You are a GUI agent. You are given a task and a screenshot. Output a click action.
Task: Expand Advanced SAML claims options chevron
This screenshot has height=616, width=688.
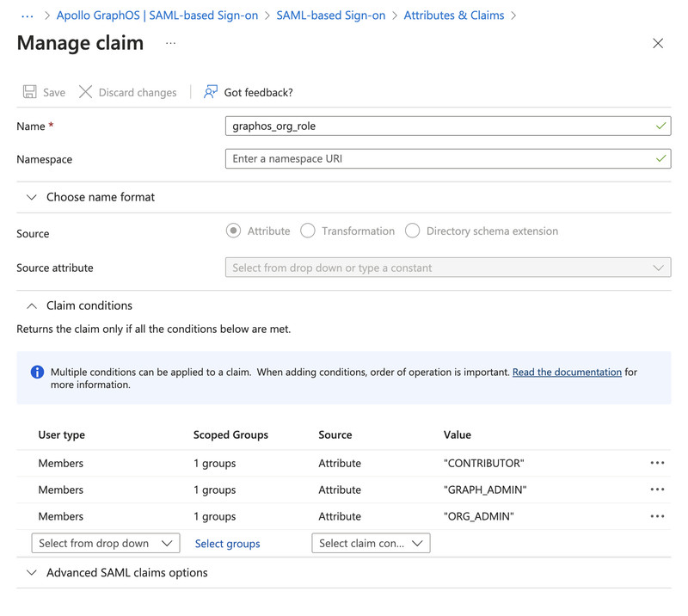pyautogui.click(x=32, y=572)
